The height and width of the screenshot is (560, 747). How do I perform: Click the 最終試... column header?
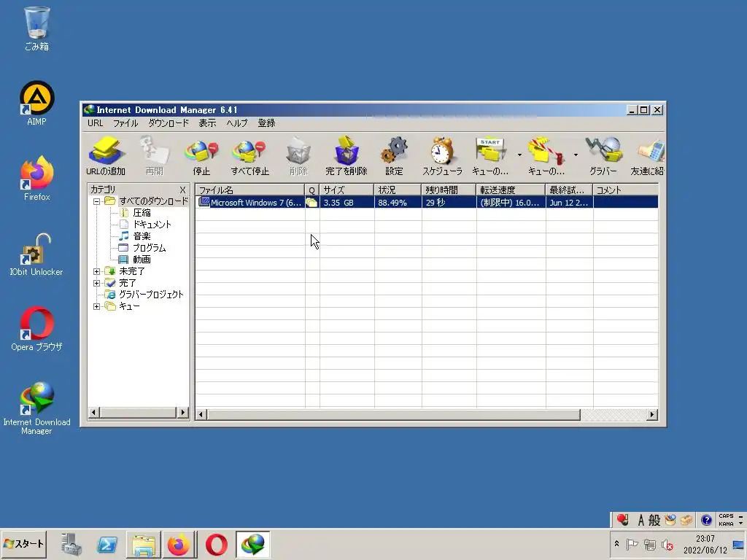[569, 190]
